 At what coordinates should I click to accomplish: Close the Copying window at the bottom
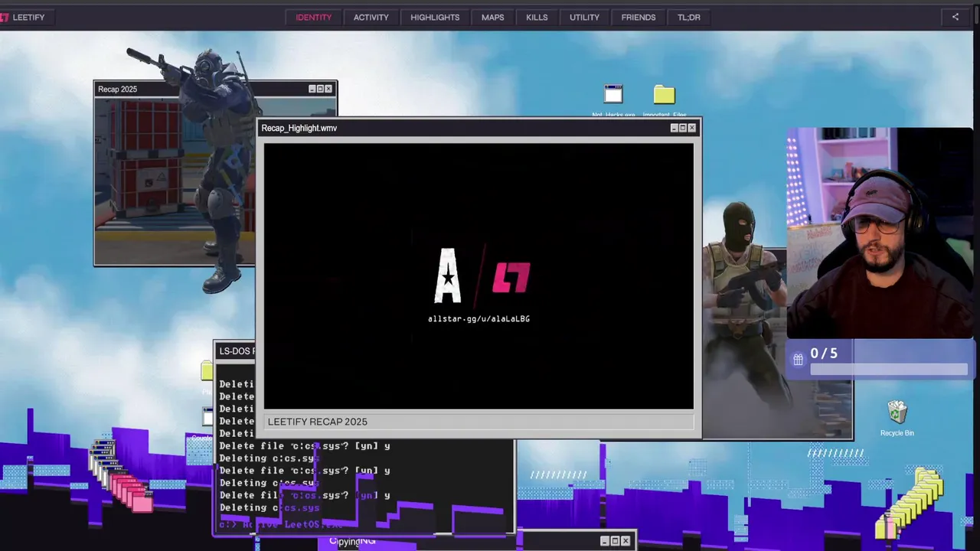coord(626,541)
